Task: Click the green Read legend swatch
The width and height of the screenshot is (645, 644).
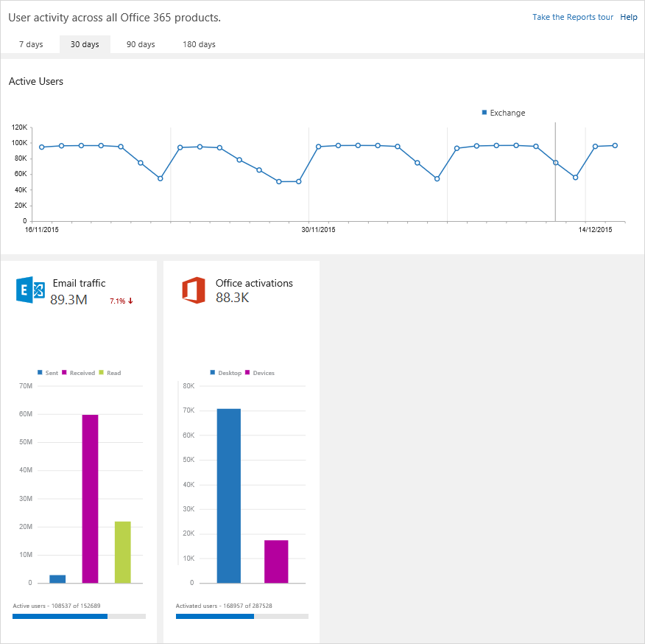Action: tap(99, 373)
